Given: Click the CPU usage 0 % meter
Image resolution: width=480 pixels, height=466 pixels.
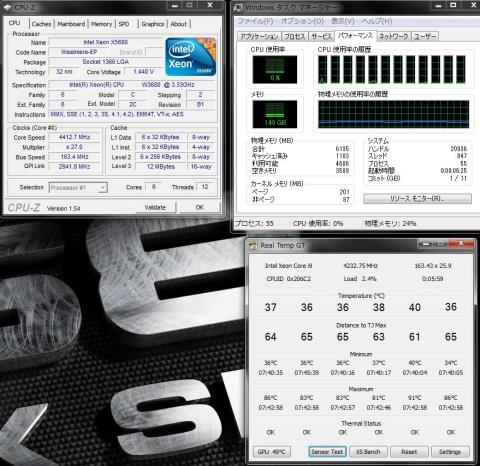Looking at the screenshot, I should (275, 69).
